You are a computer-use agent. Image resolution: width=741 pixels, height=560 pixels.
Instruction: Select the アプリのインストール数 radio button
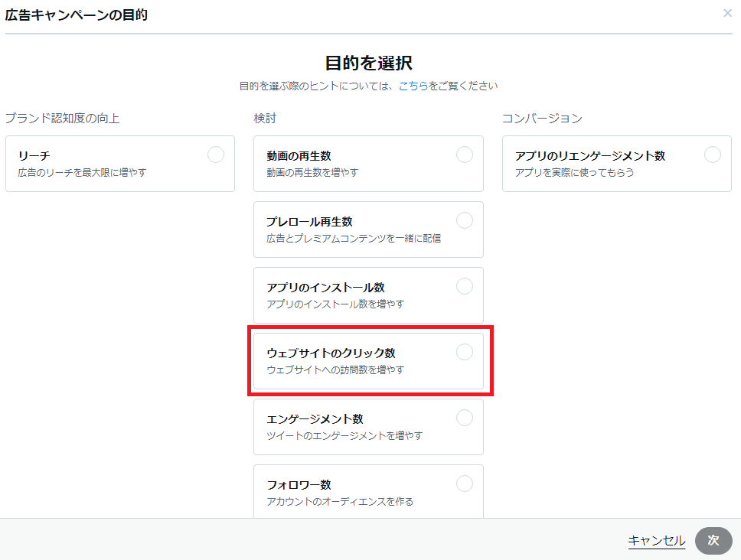click(465, 285)
